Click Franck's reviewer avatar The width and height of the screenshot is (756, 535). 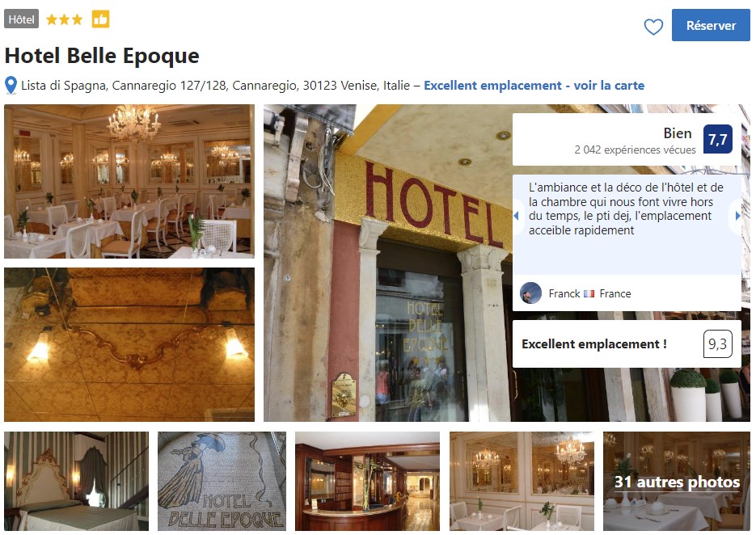[x=530, y=293]
